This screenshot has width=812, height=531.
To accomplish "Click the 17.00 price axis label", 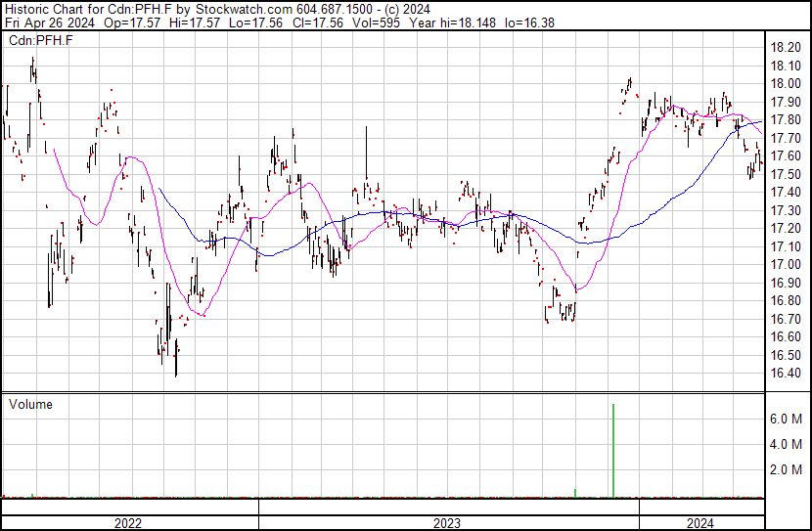I will click(x=787, y=265).
